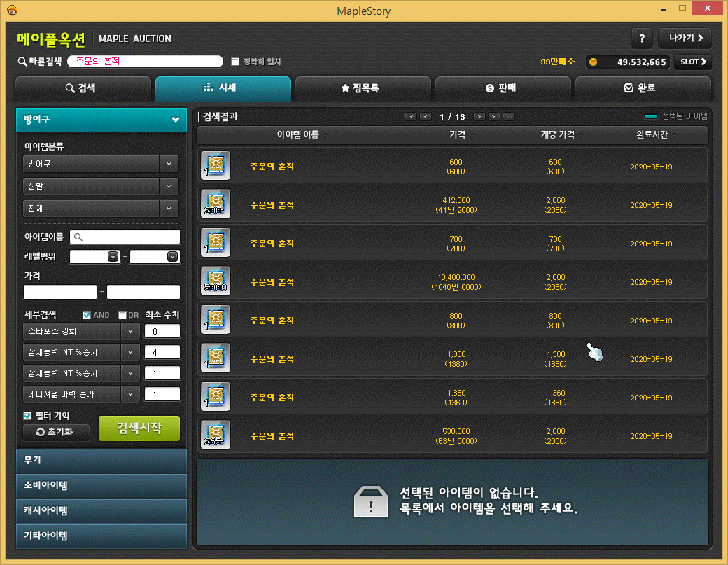This screenshot has height=565, width=728.
Task: Select the item icon priced 700
Action: pos(216,243)
